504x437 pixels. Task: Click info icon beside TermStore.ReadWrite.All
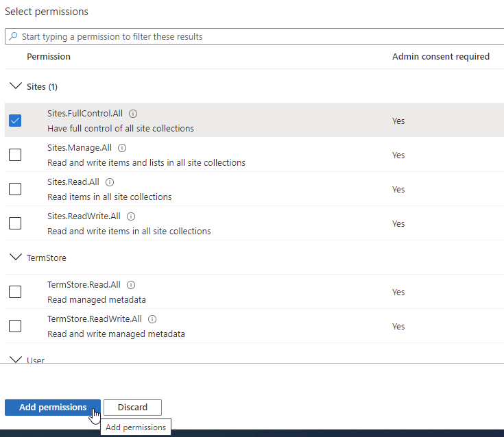click(152, 319)
